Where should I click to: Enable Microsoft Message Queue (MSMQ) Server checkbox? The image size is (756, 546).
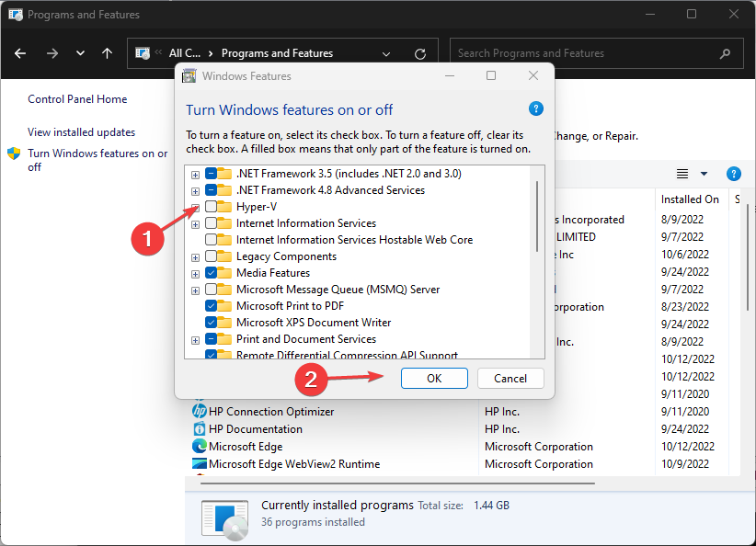click(211, 290)
